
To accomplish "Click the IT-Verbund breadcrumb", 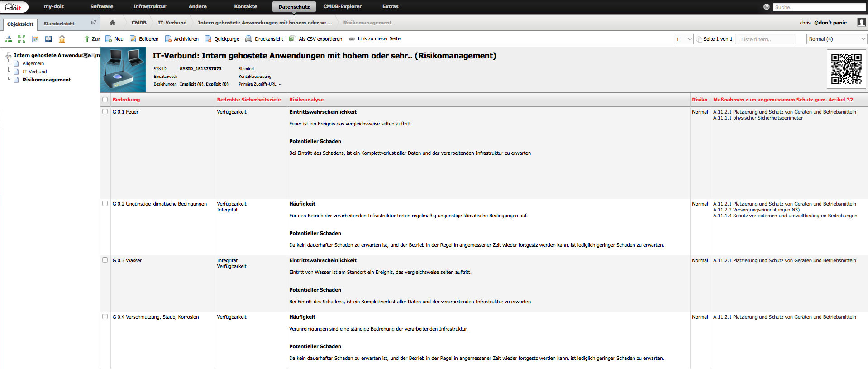I will click(x=172, y=23).
